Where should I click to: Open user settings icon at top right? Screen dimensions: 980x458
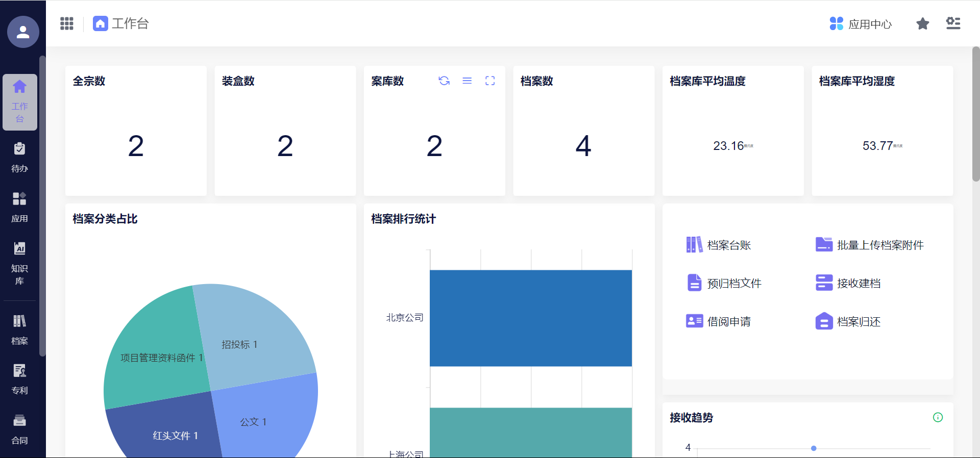pos(953,23)
